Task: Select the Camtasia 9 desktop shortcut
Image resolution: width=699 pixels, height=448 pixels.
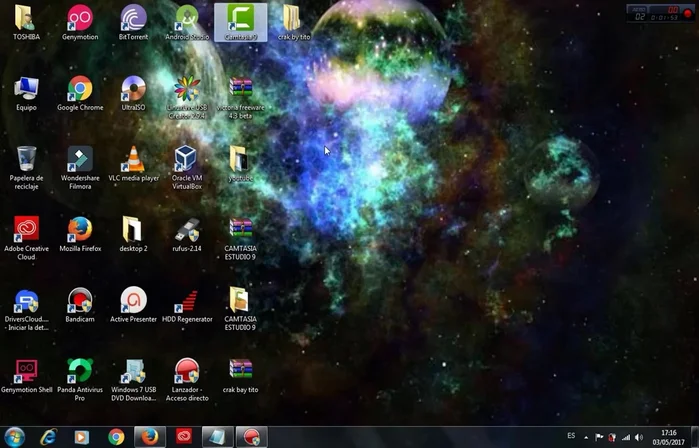Action: 240,18
